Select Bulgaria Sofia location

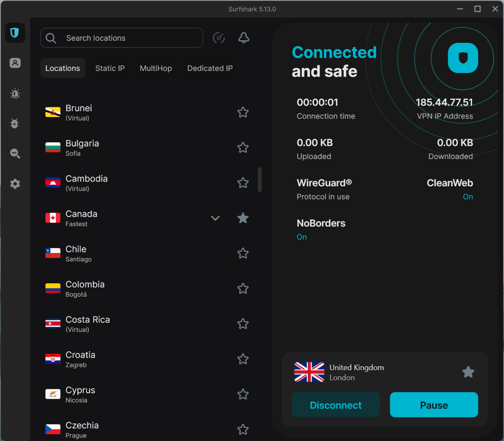[x=147, y=148]
